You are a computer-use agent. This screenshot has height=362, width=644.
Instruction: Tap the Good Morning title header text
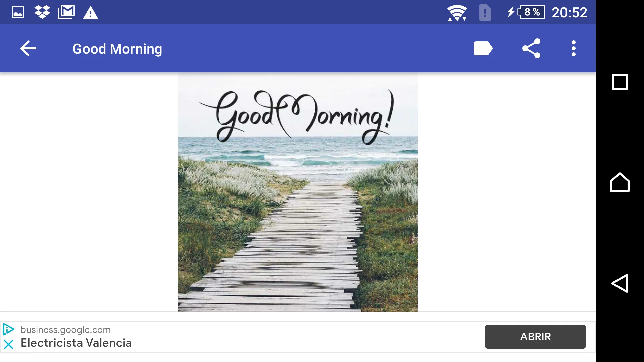(x=117, y=48)
